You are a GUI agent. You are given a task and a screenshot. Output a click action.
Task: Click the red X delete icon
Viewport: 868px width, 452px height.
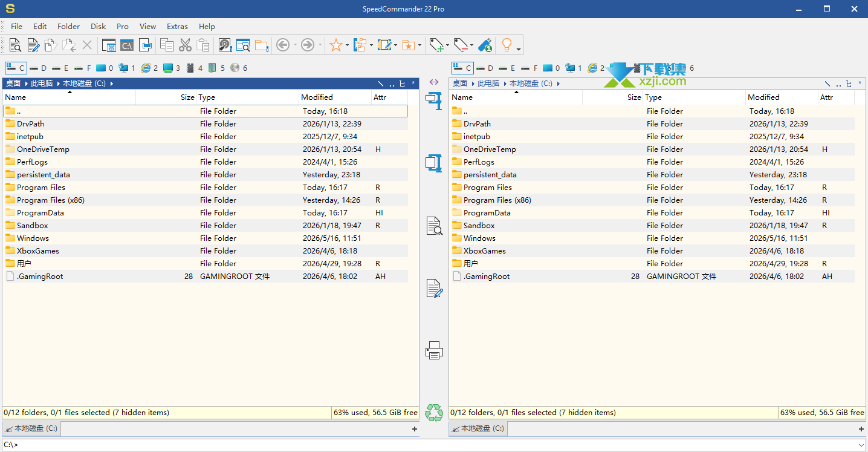(87, 45)
